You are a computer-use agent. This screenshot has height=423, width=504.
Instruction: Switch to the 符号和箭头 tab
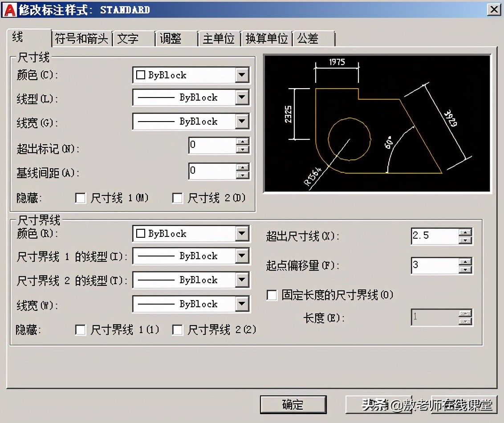[x=81, y=38]
